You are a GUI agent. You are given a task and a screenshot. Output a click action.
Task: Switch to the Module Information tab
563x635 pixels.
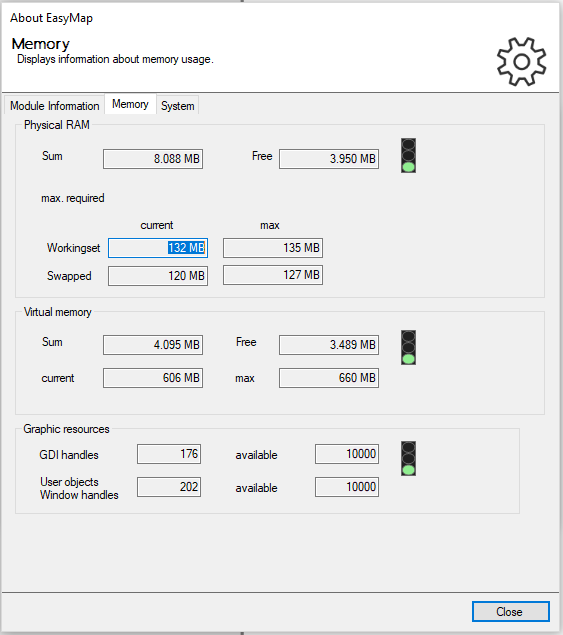(54, 106)
